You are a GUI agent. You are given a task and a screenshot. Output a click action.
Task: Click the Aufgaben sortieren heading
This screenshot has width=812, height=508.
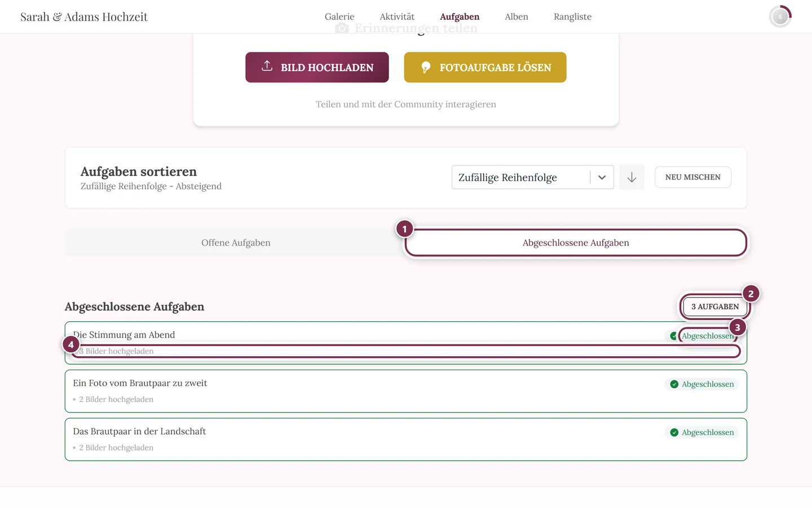tap(139, 172)
